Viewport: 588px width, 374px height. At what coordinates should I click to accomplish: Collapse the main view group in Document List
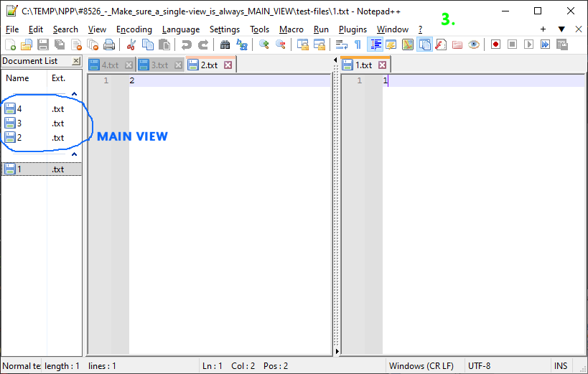click(73, 94)
